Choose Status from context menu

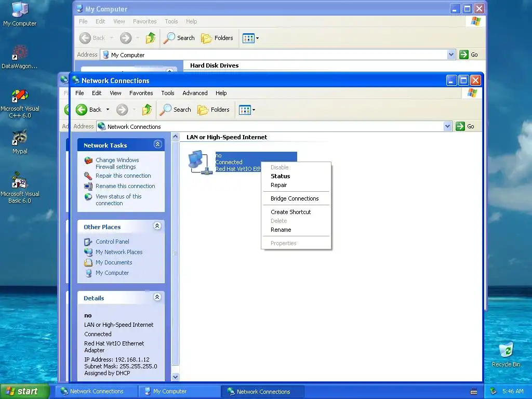tap(296, 176)
